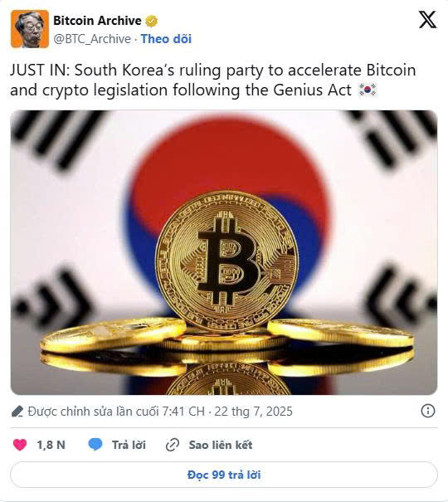
Task: Read replies with Đọc 99 trả lời button
Action: click(224, 475)
